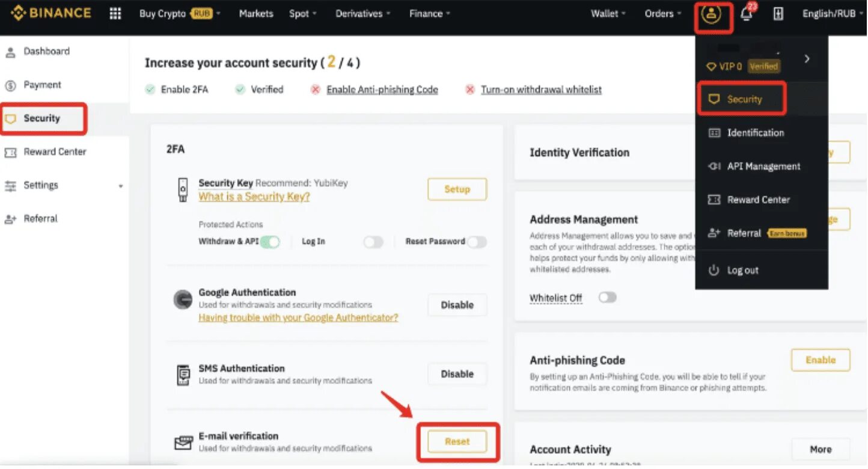
Task: Click the download app icon in header
Action: (778, 14)
